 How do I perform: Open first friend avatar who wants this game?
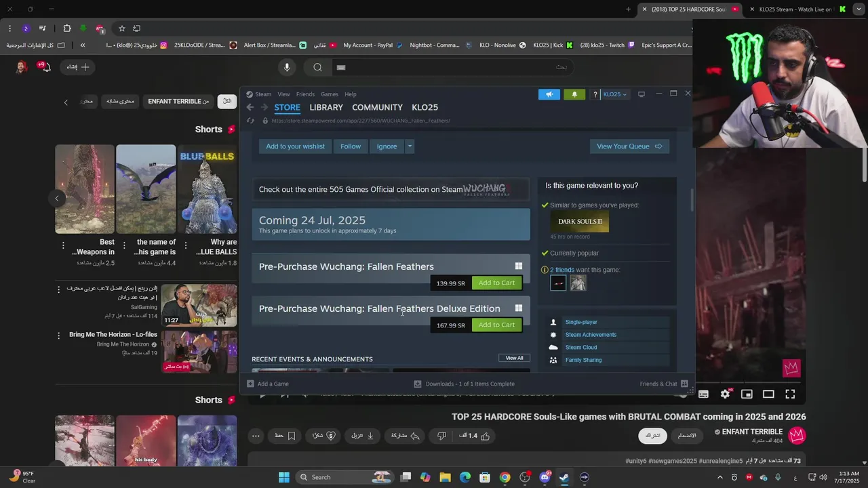558,283
